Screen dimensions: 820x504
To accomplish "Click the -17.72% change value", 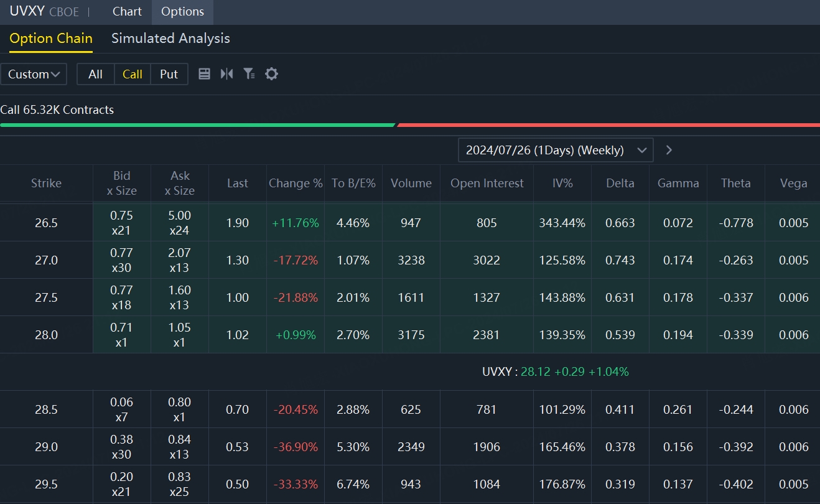I will [296, 260].
